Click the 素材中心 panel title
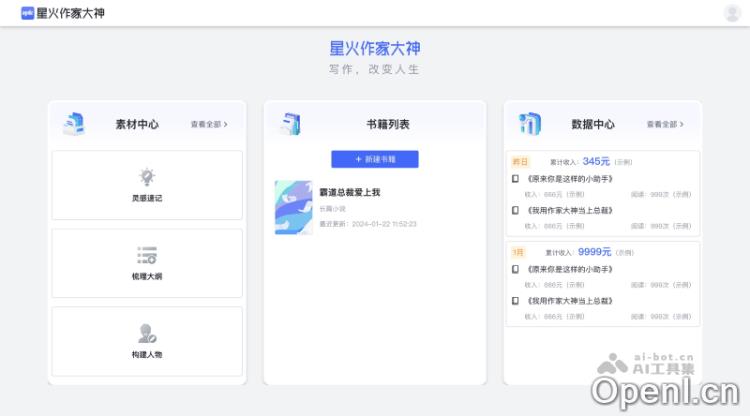 (x=137, y=124)
